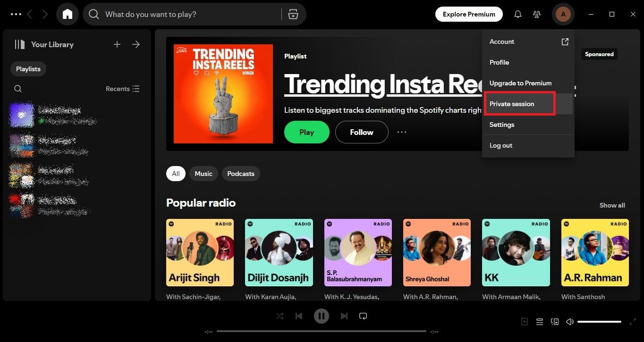Screen dimensions: 644x342
Task: Click the search magnifier icon in top bar
Action: pos(94,14)
